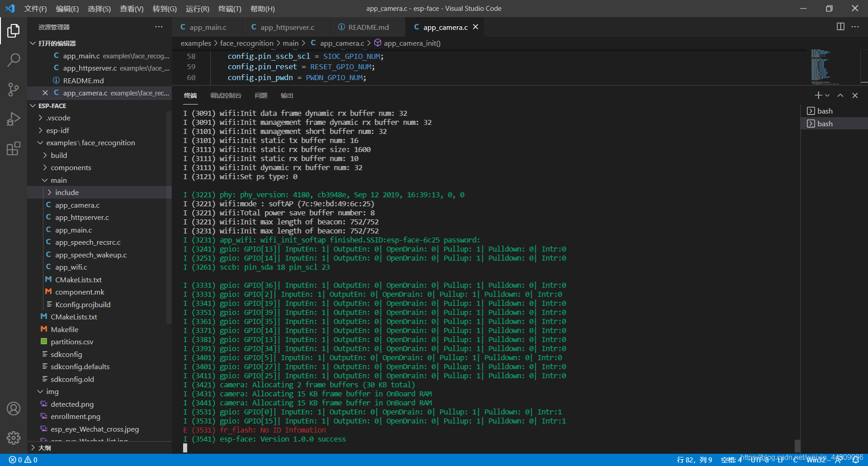Click the line and column status item

pyautogui.click(x=694, y=460)
